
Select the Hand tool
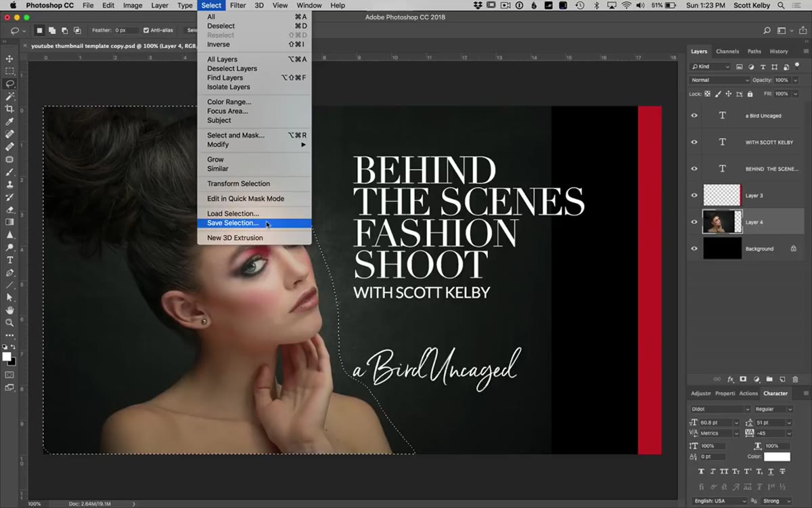[9, 310]
